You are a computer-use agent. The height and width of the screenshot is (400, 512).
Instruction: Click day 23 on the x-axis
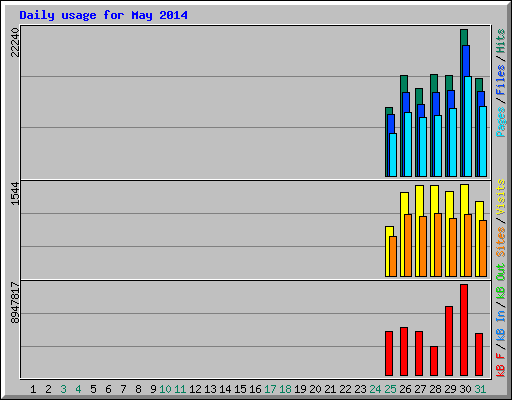(360, 389)
